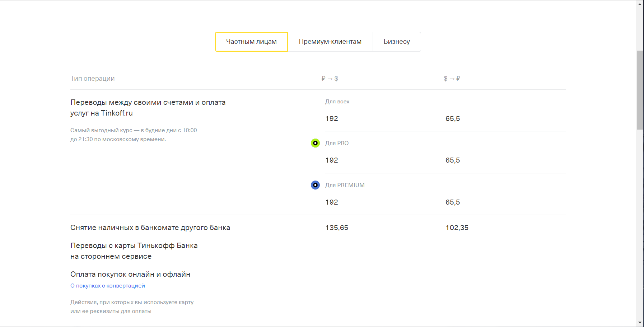Click Снятие наличных в банкомате row title

click(150, 228)
